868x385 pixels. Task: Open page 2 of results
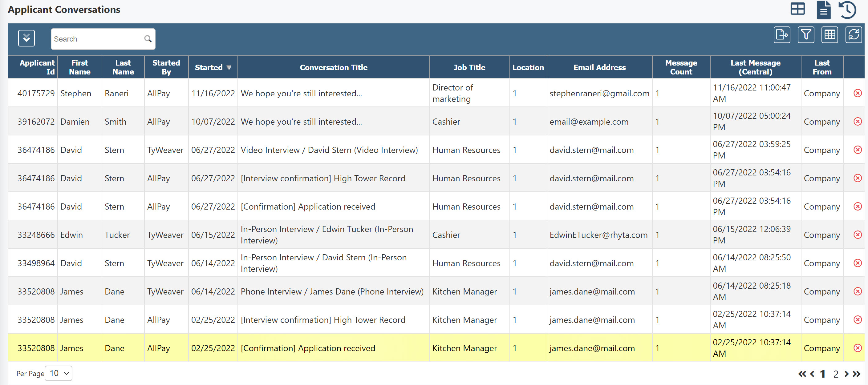pos(836,374)
